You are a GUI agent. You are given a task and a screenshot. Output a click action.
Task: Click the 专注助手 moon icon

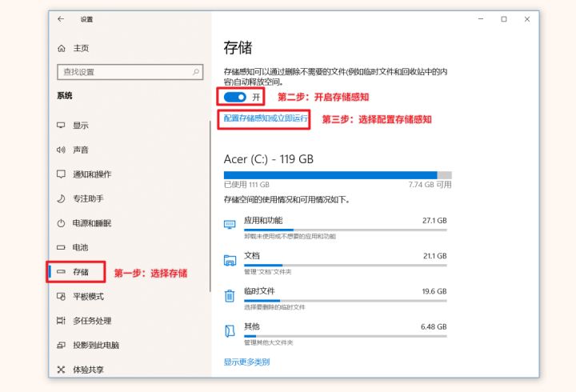(x=61, y=198)
